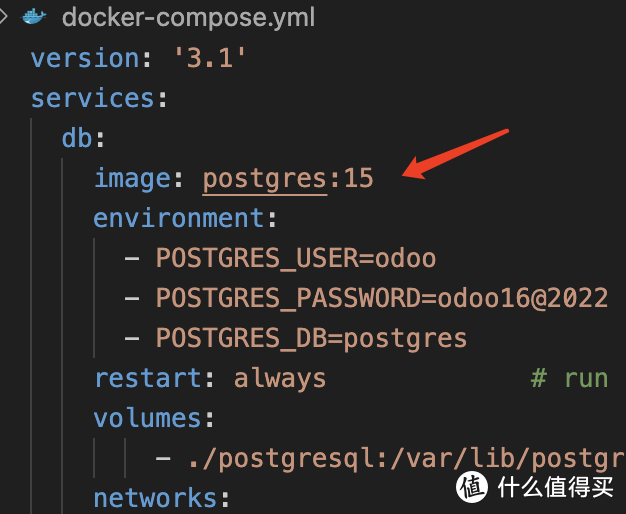The width and height of the screenshot is (626, 514).
Task: Click the '3.1' version string
Action: pyautogui.click(x=211, y=58)
